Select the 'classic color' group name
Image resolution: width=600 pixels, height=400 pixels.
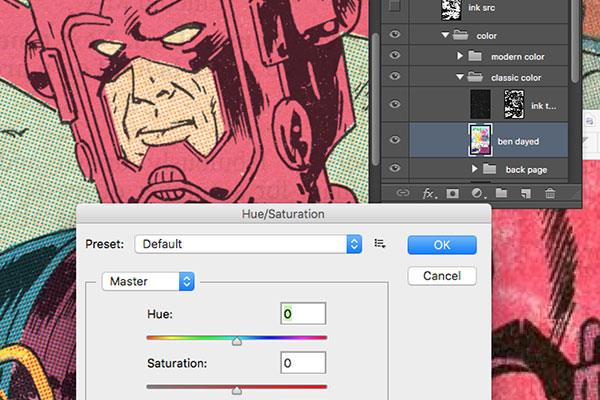pos(516,78)
